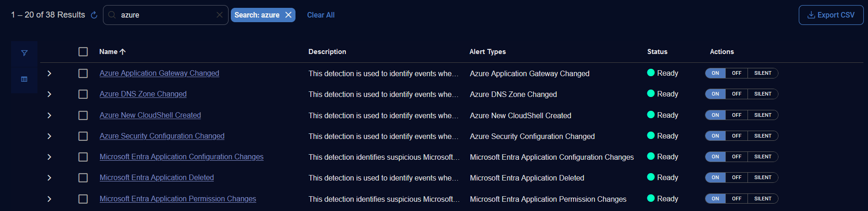The height and width of the screenshot is (211, 868).
Task: Open Azure New CloudShell Created detection link
Action: (150, 115)
